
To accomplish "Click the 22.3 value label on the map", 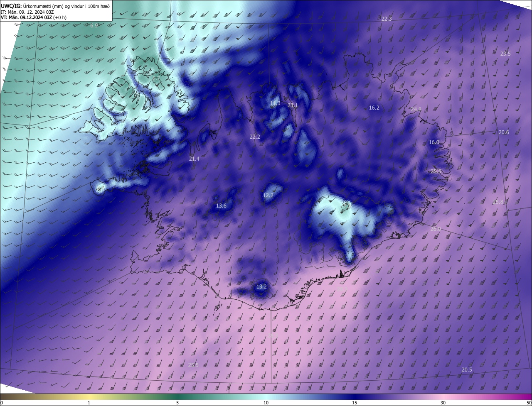I will [x=387, y=19].
